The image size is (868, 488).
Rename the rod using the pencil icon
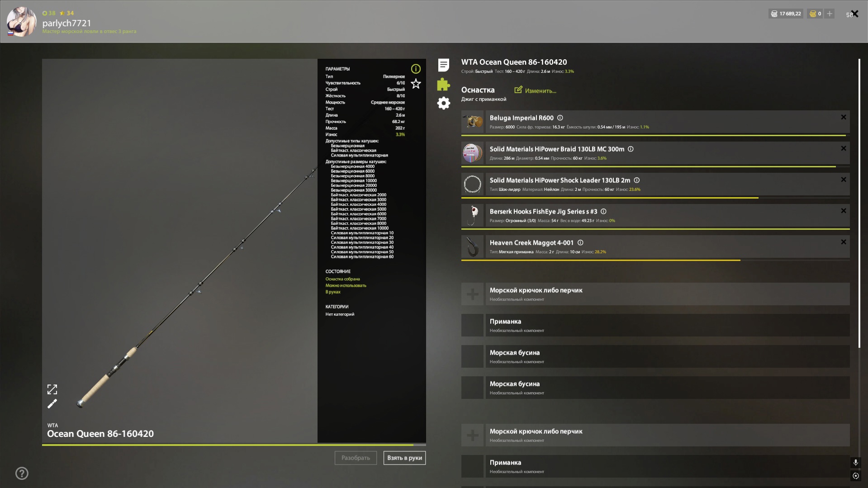pos(52,404)
